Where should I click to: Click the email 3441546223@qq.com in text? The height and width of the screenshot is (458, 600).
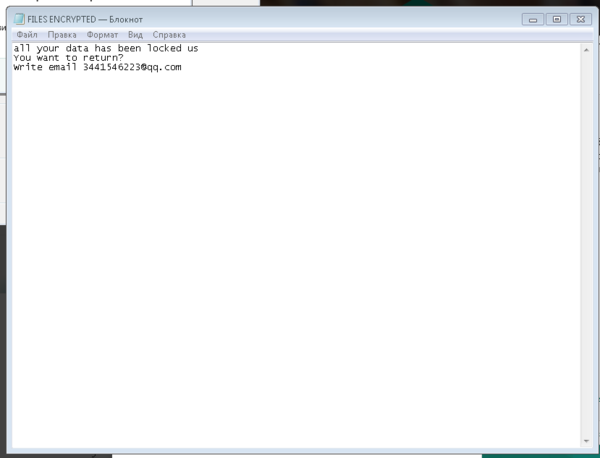(132, 67)
